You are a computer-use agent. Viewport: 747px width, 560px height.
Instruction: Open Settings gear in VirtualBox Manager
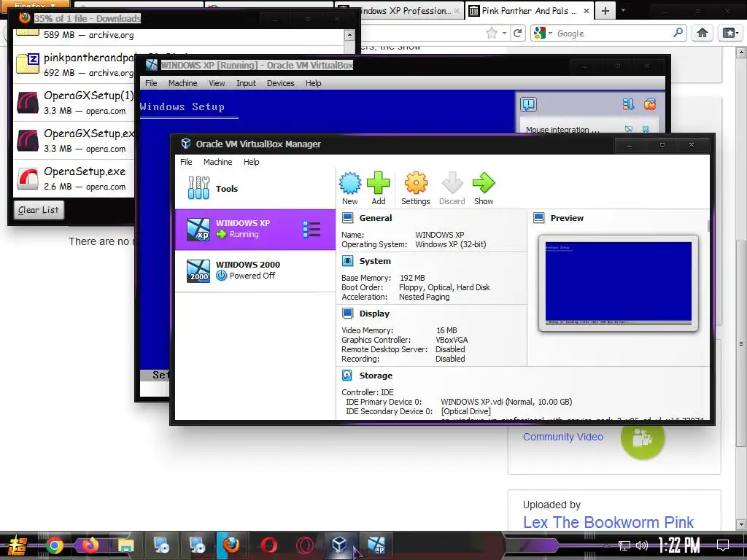coord(416,183)
